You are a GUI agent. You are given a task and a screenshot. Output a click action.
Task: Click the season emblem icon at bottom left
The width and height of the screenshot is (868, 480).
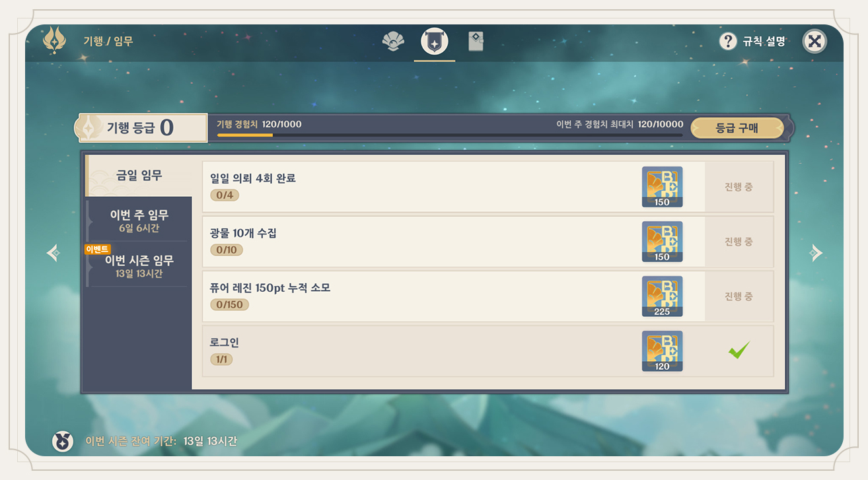tap(63, 442)
